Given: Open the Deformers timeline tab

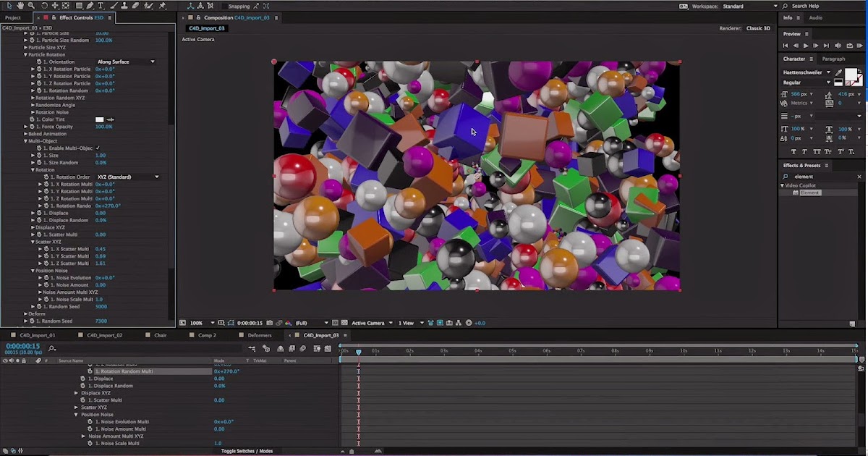Looking at the screenshot, I should [260, 335].
